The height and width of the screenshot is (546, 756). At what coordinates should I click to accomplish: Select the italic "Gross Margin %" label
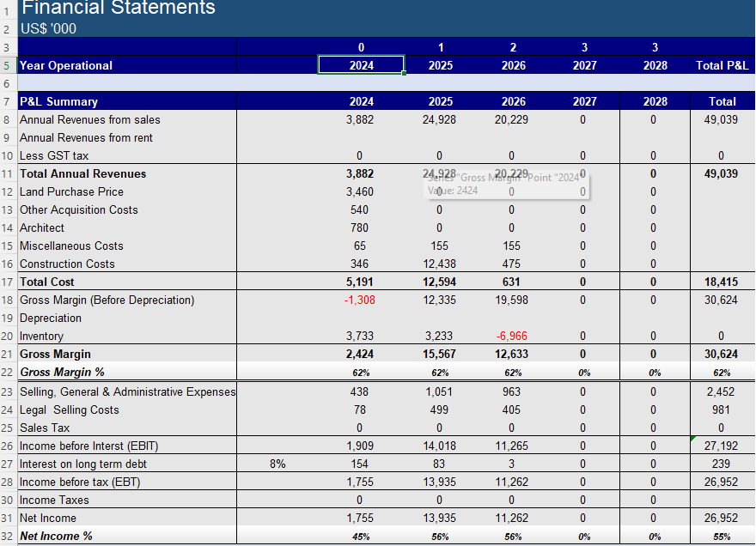62,372
